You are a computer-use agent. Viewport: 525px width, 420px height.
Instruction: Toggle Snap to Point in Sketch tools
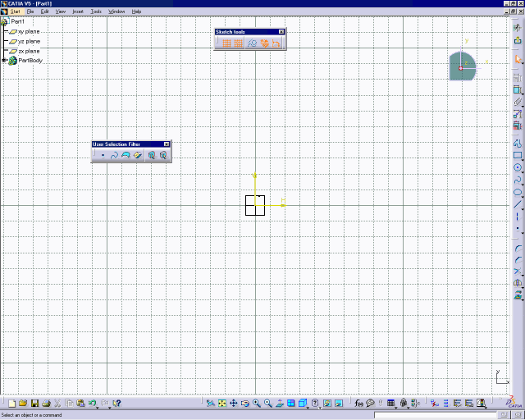[x=237, y=43]
